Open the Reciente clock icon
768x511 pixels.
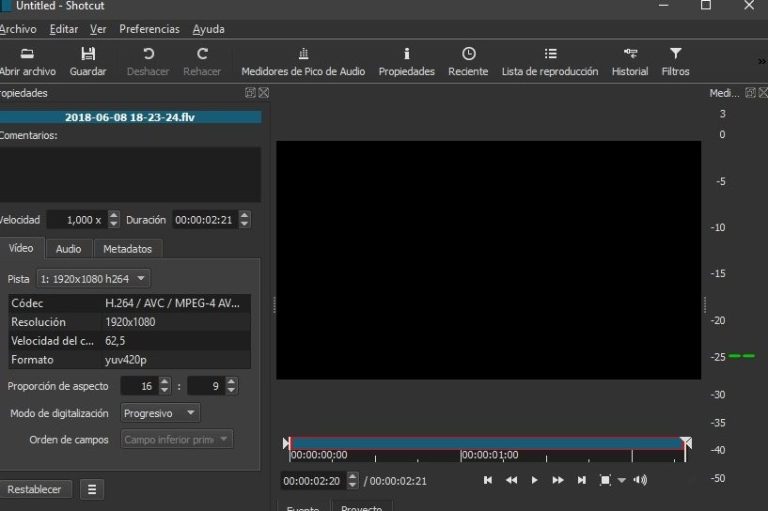click(468, 53)
